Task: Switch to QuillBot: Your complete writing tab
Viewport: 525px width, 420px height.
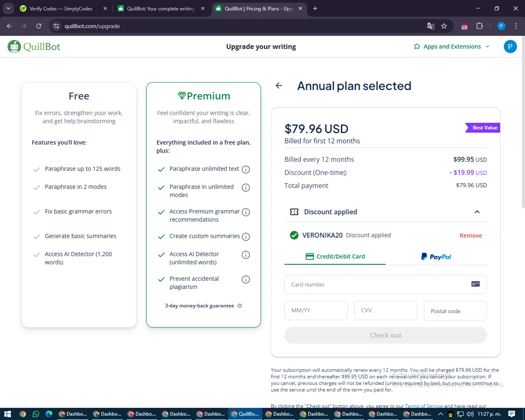Action: pos(161,8)
